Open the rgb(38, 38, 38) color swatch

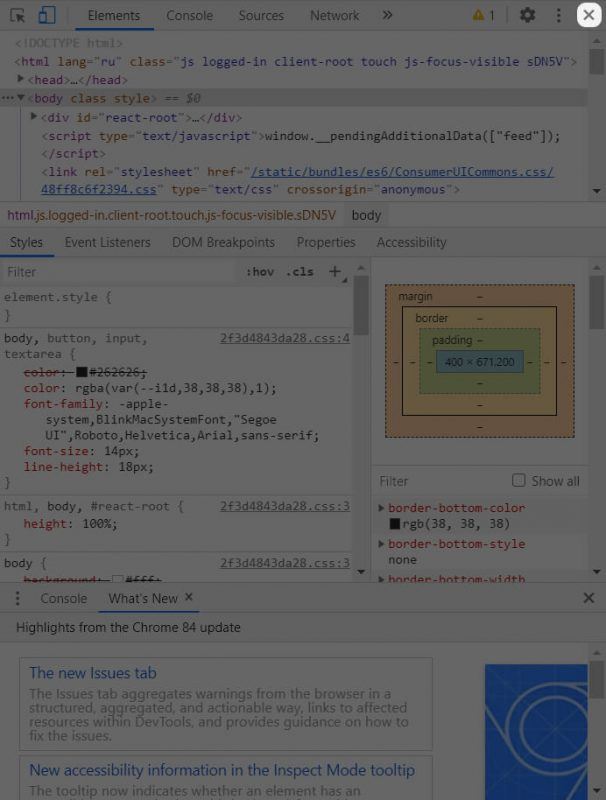[395, 524]
